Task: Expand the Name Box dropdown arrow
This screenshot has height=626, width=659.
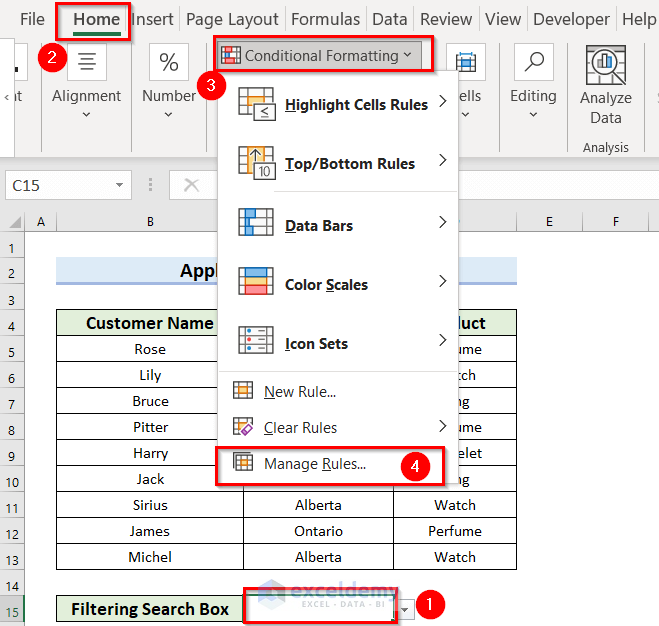Action: pos(120,185)
